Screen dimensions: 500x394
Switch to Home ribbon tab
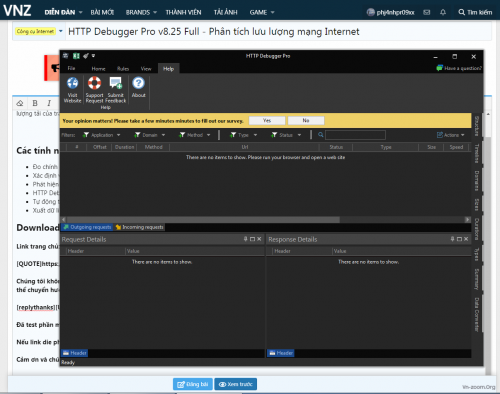click(98, 68)
